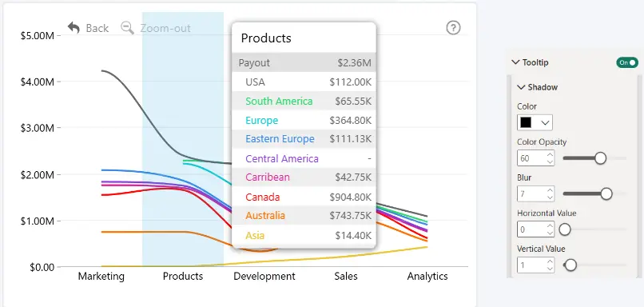Select the Products axis label

point(183,276)
